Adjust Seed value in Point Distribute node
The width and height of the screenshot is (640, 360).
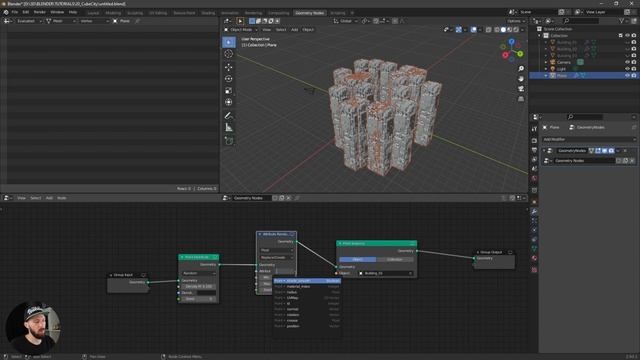pyautogui.click(x=199, y=299)
